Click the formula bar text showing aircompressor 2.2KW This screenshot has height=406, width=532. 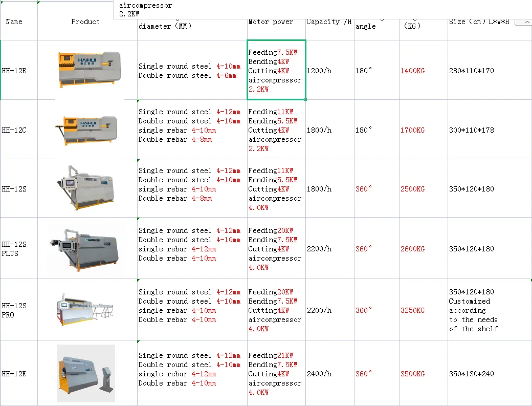146,10
